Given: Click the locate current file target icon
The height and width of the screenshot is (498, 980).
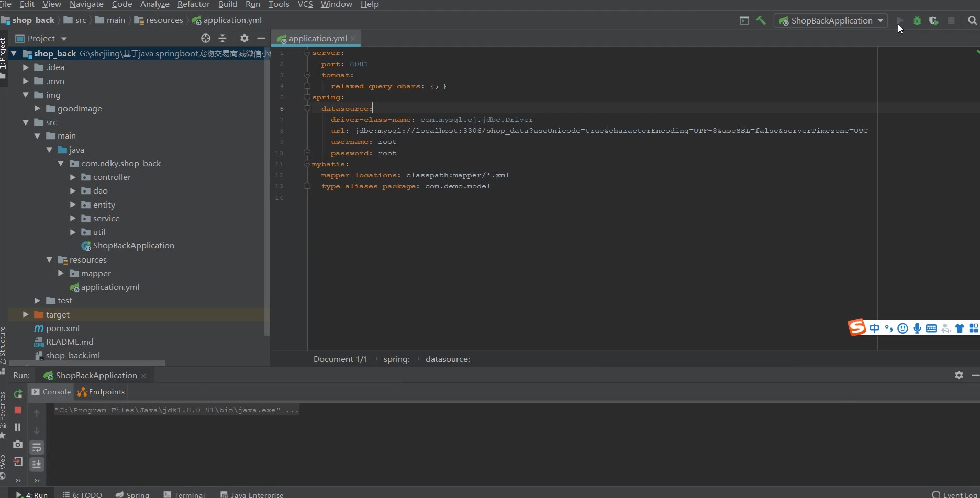Looking at the screenshot, I should [206, 38].
